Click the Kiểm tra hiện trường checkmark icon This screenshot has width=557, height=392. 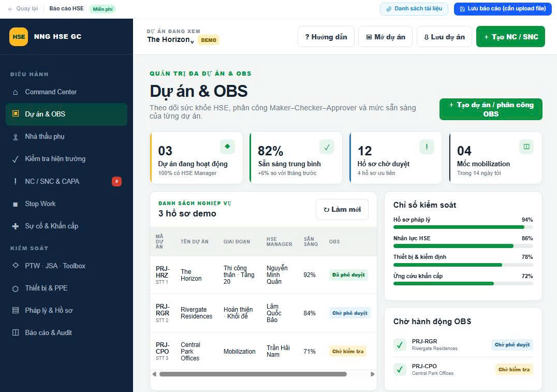[16, 159]
